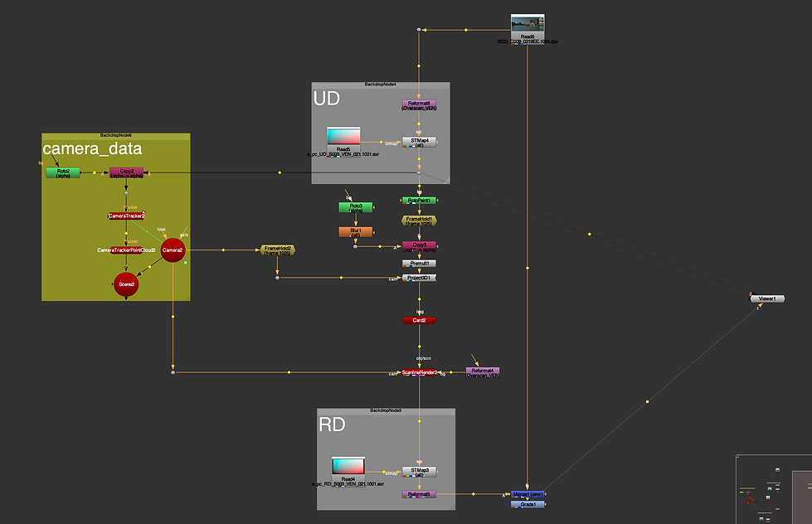
Task: Select the dot node below Copy2
Action: [126, 194]
